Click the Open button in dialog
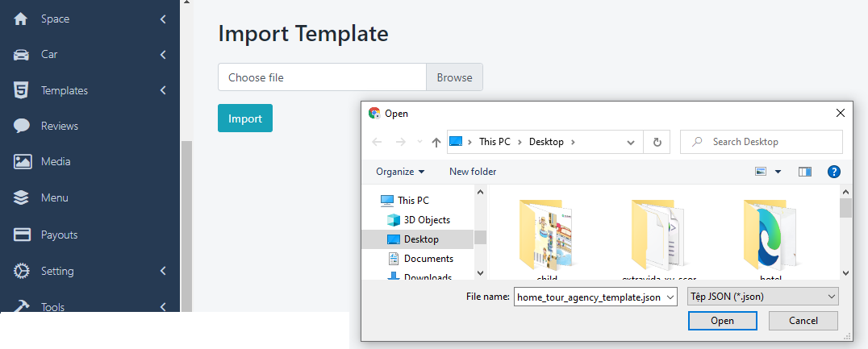 click(x=722, y=321)
